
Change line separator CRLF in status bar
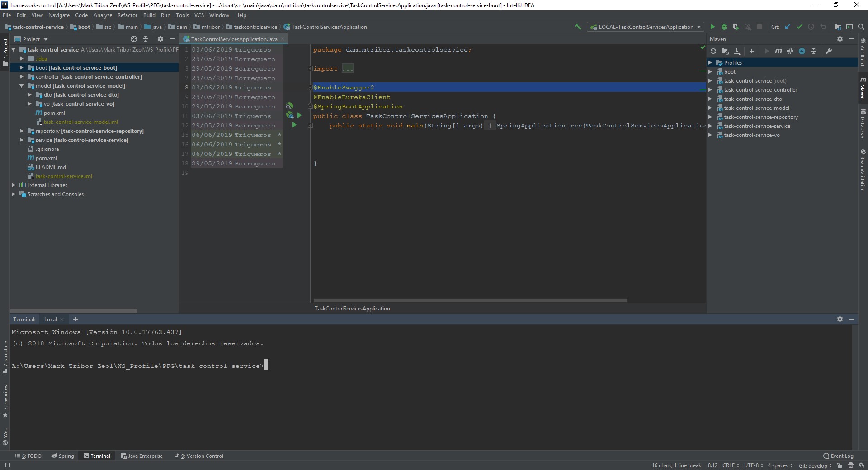click(x=731, y=465)
